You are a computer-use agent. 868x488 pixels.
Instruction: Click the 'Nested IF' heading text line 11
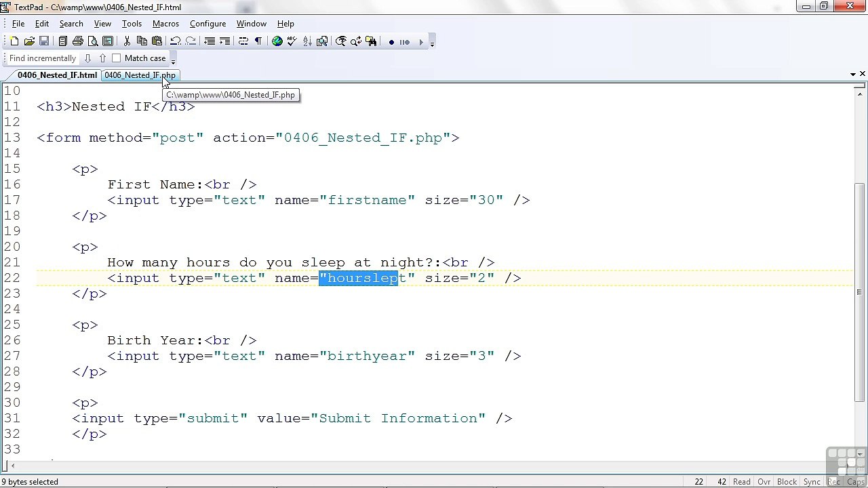(x=111, y=106)
